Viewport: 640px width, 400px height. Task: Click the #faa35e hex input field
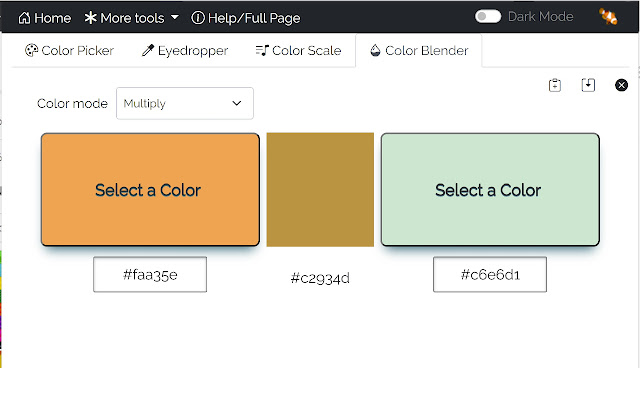pyautogui.click(x=150, y=274)
